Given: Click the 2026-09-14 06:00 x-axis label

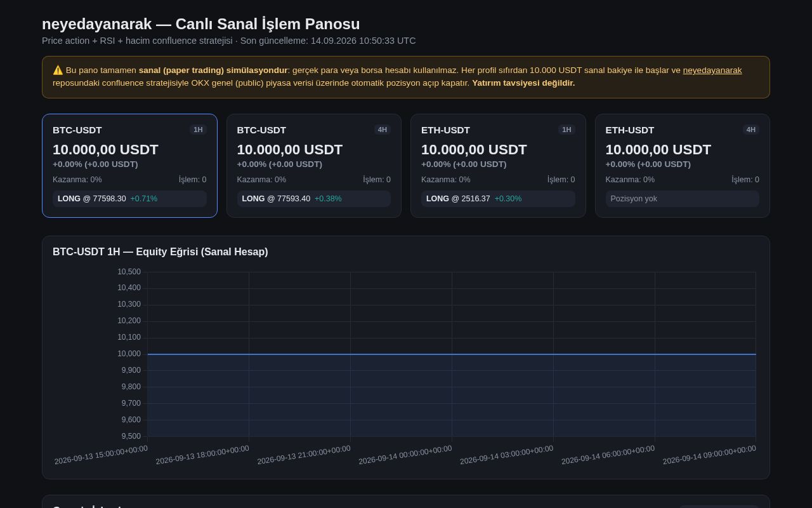Looking at the screenshot, I should [608, 455].
